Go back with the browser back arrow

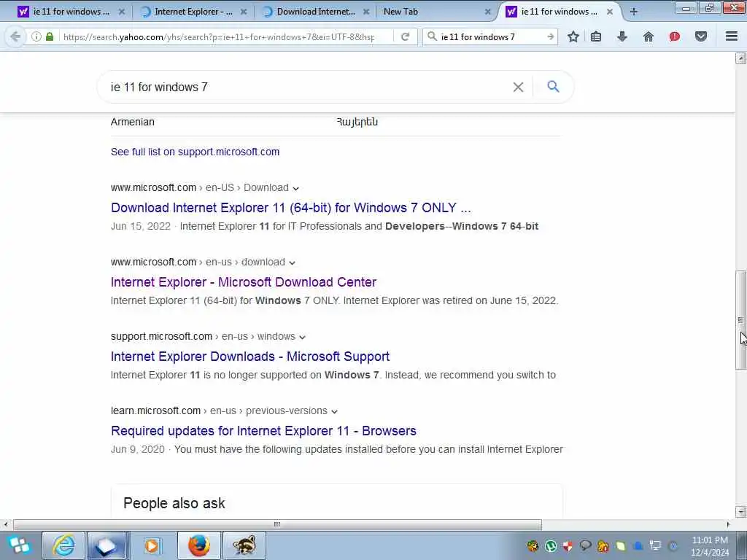tap(15, 36)
